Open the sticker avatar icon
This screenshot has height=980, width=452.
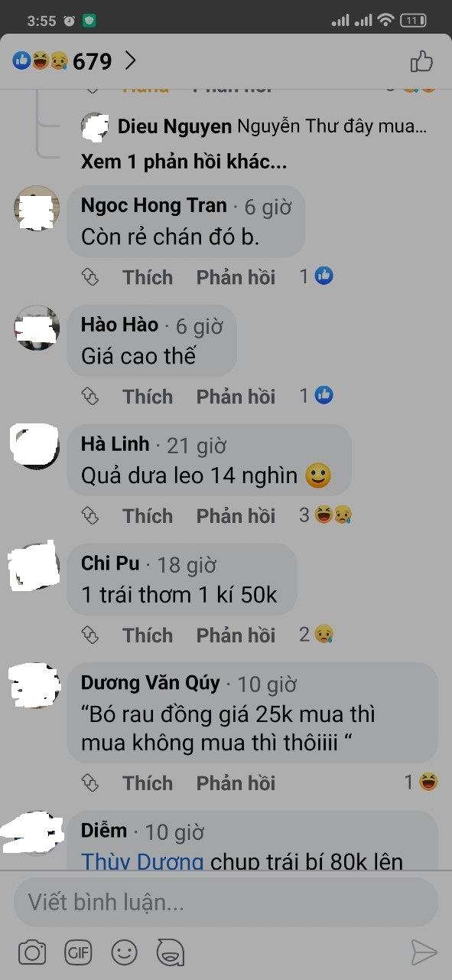(171, 952)
